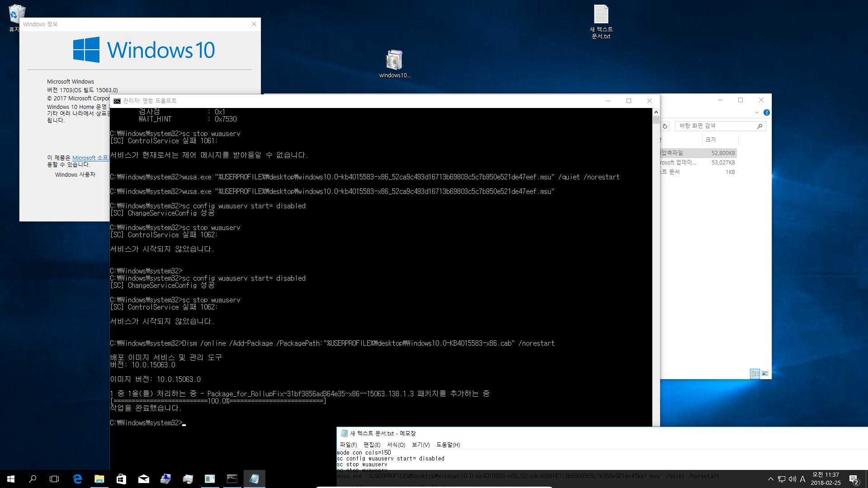
Task: Open taskbar search magnifier
Action: pos(33,479)
